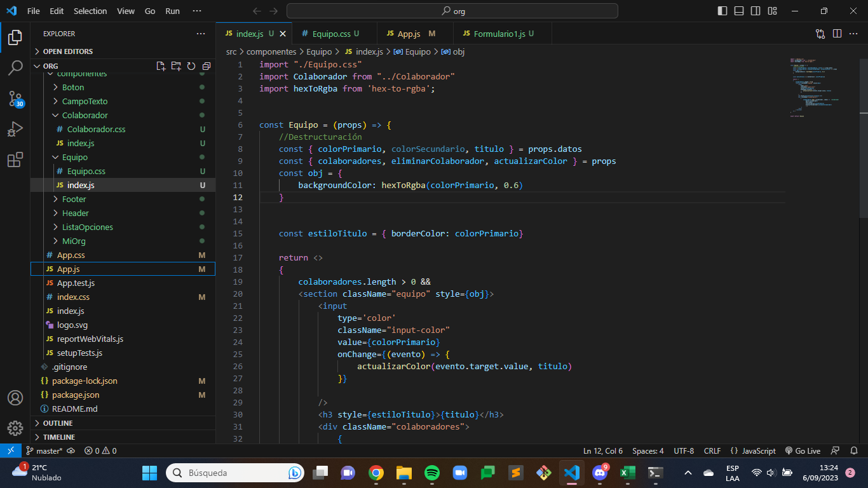Image resolution: width=868 pixels, height=488 pixels.
Task: Click the Open Changes icon in editor toolbar
Action: pos(820,34)
